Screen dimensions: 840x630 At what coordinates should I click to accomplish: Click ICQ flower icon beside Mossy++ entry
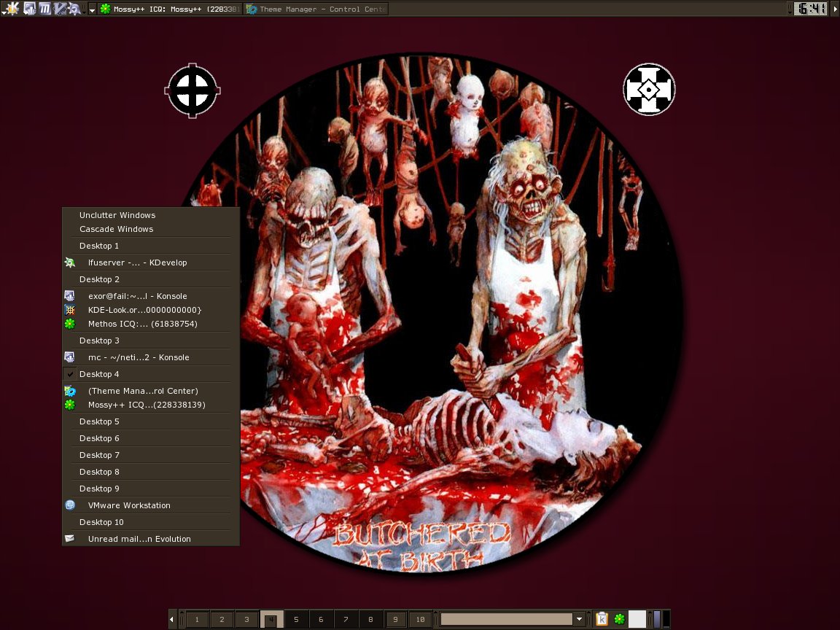pyautogui.click(x=70, y=405)
